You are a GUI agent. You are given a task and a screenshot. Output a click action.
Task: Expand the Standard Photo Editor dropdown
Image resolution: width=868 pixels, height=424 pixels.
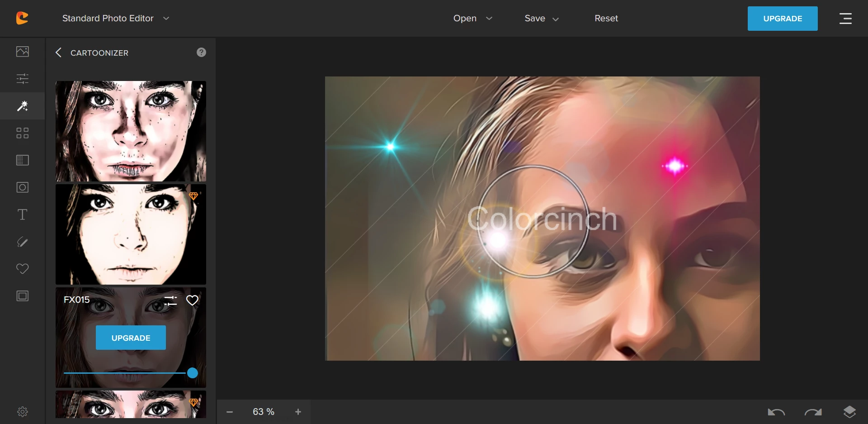[166, 19]
